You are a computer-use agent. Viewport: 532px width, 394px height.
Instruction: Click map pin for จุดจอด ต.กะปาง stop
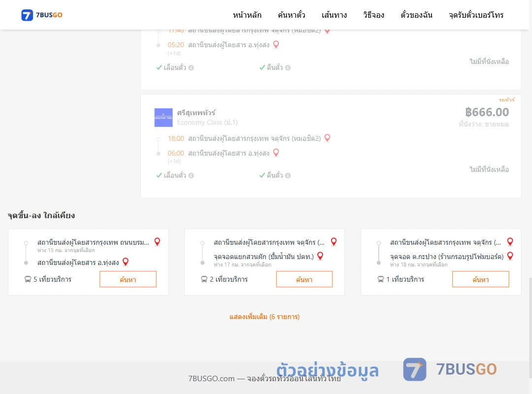(x=510, y=256)
